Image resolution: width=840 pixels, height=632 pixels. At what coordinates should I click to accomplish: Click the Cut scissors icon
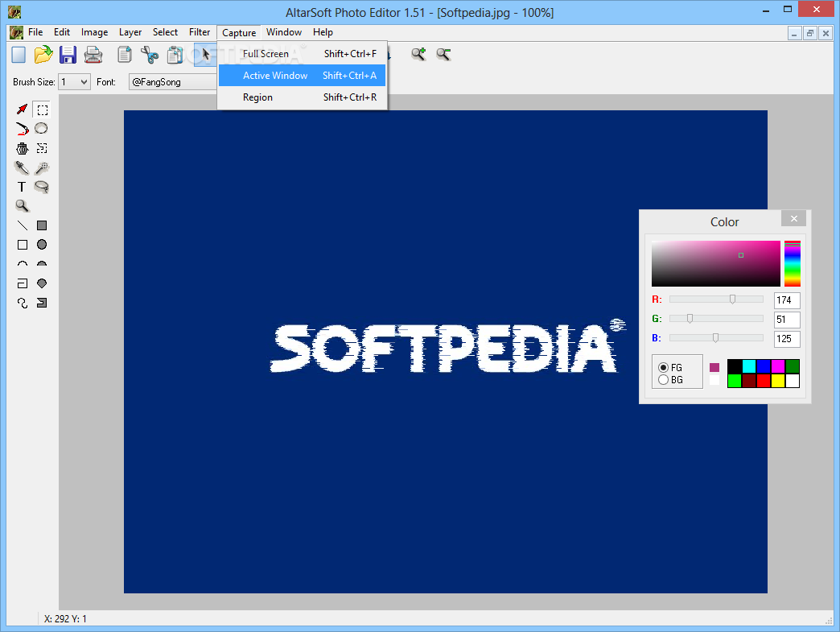tap(150, 55)
